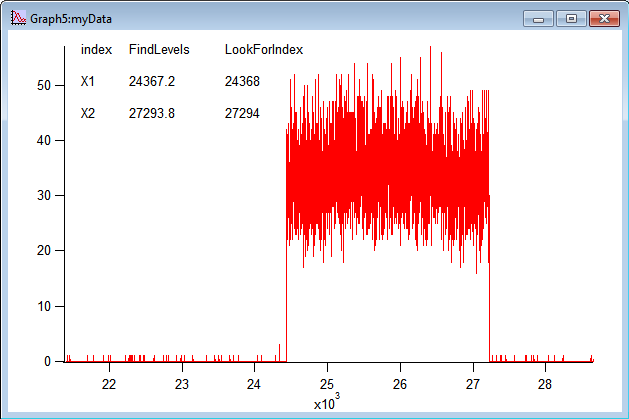Click the x-axis label 23

click(182, 385)
